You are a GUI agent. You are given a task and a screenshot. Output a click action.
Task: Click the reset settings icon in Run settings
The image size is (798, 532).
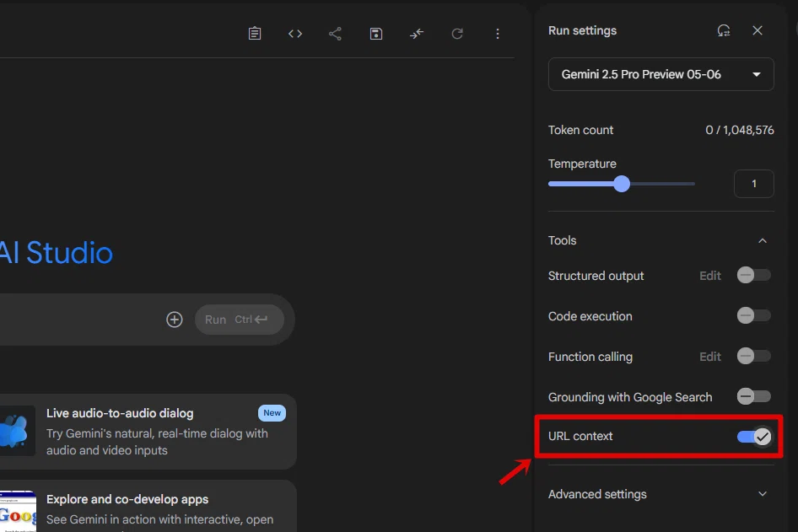click(724, 30)
